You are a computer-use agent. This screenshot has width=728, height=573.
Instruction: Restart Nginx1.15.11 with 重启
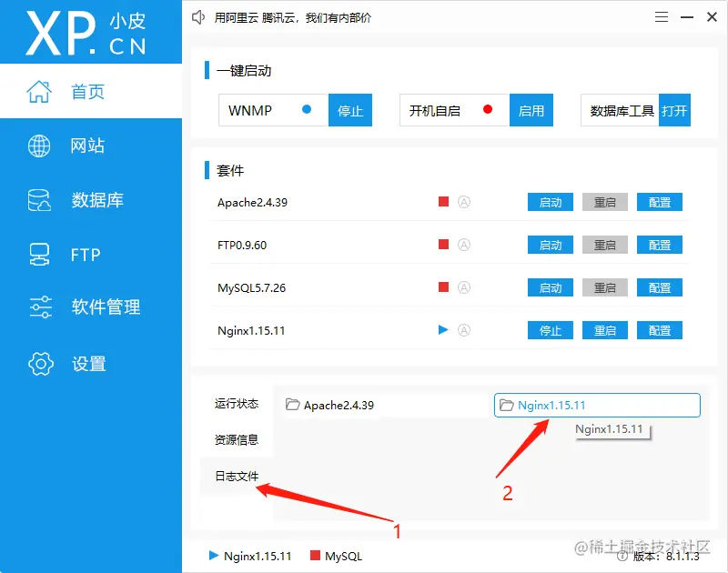[605, 330]
